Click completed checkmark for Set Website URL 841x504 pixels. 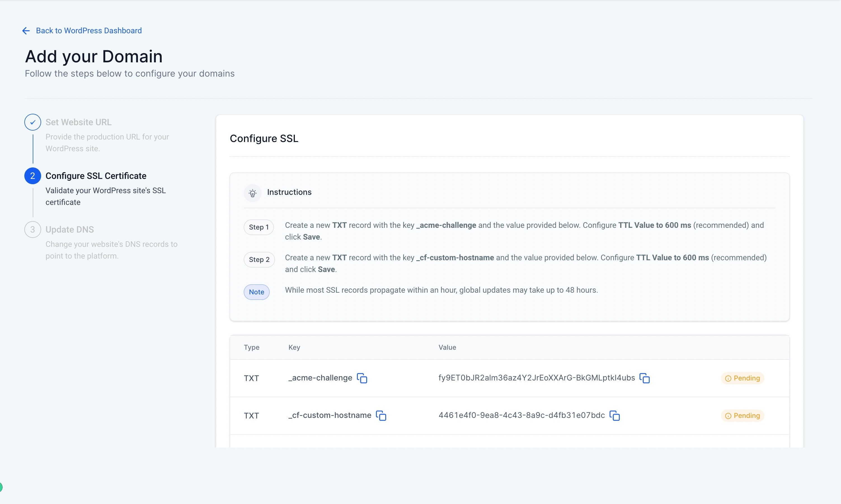click(33, 122)
